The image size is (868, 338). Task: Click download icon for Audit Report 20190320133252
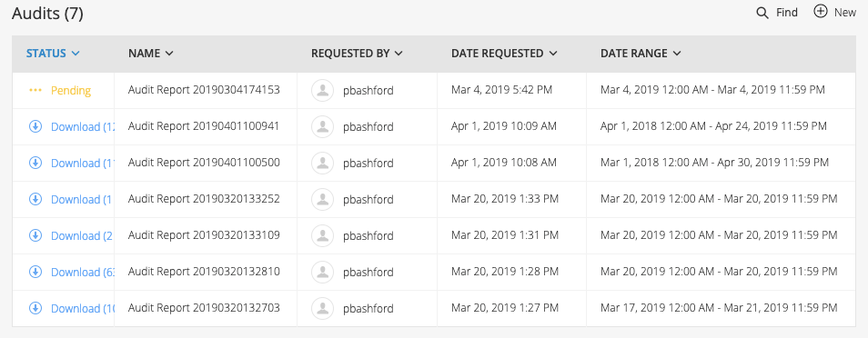pyautogui.click(x=35, y=199)
